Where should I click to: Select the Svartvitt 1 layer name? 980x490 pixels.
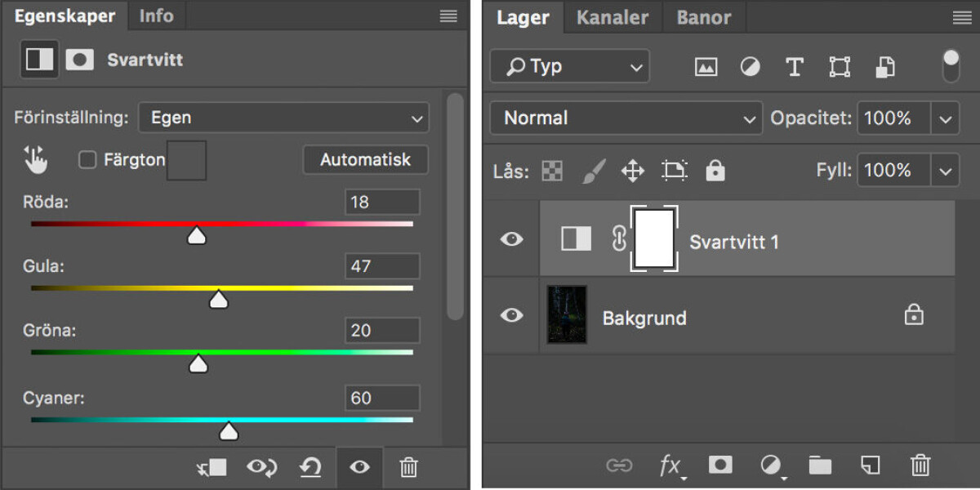[734, 242]
